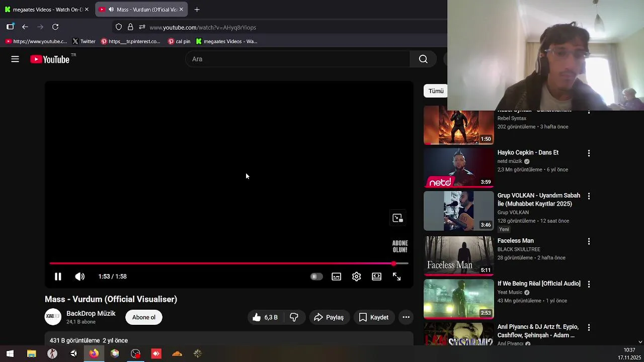Pause the video with the player button
The height and width of the screenshot is (362, 644).
click(58, 277)
